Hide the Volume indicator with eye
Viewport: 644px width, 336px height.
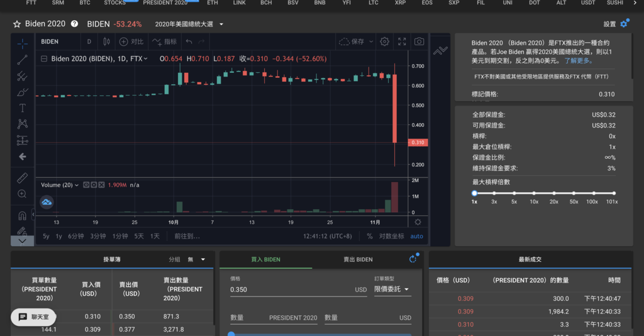pyautogui.click(x=86, y=185)
